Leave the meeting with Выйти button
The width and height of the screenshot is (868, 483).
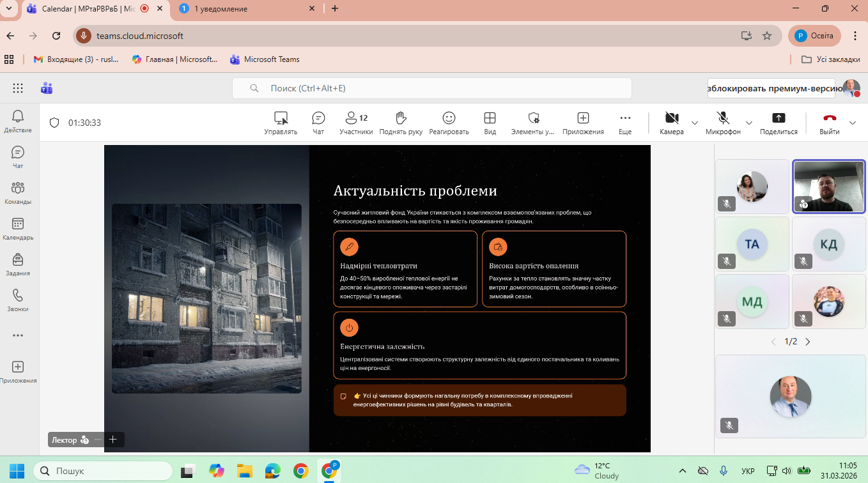pos(830,123)
